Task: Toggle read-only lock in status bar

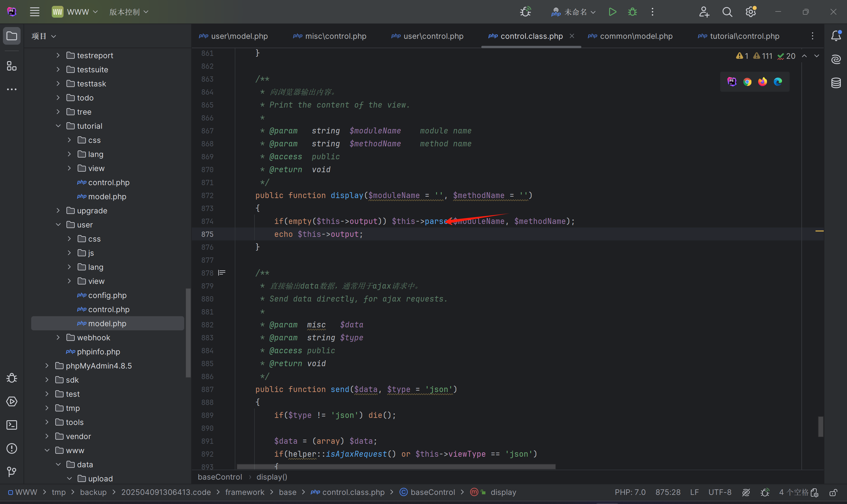Action: [x=833, y=493]
